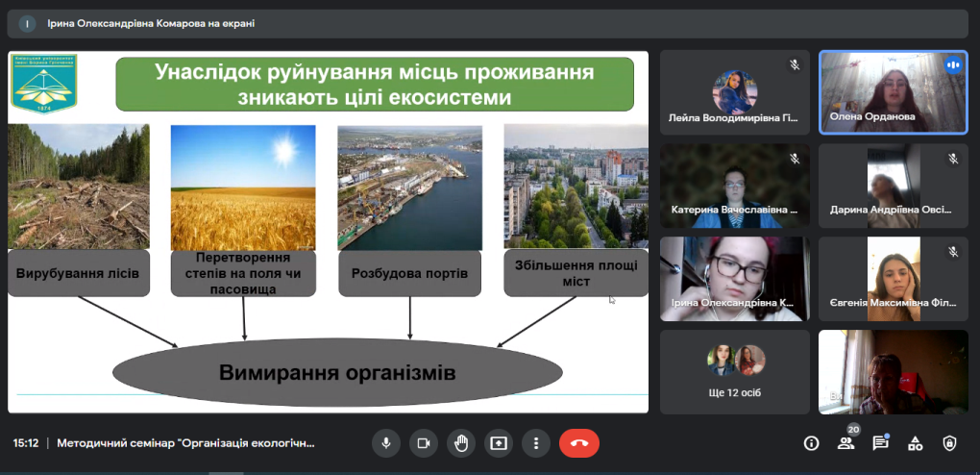Show the participants list with 20 people

click(845, 443)
